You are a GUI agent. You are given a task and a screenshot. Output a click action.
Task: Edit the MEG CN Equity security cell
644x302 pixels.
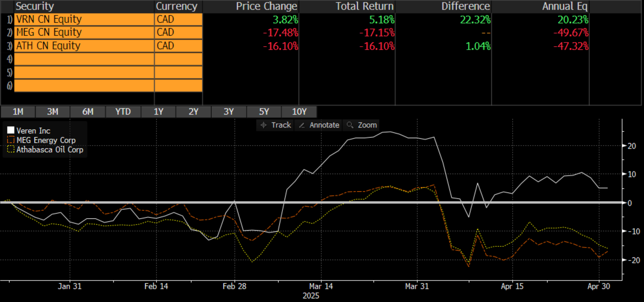click(x=84, y=33)
